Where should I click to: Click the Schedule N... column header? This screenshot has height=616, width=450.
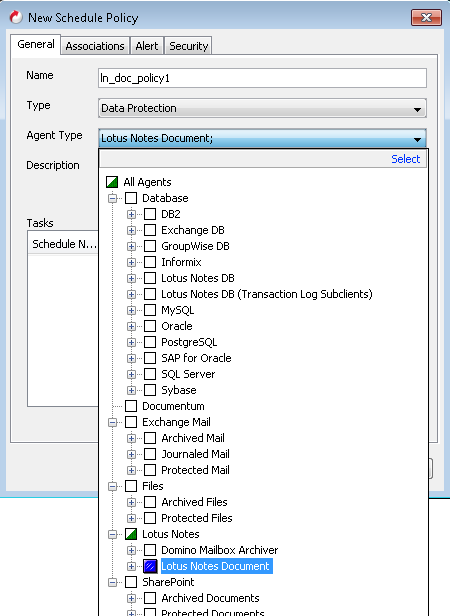(x=63, y=244)
